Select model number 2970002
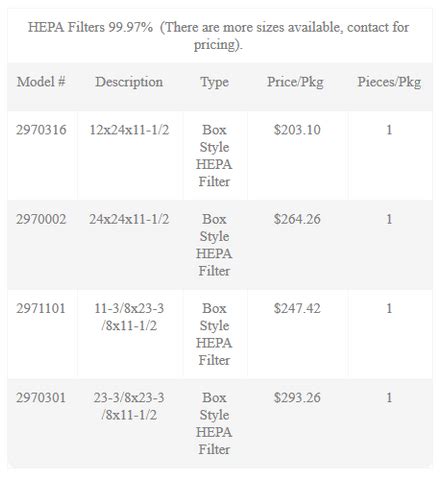The width and height of the screenshot is (442, 480). click(x=41, y=219)
